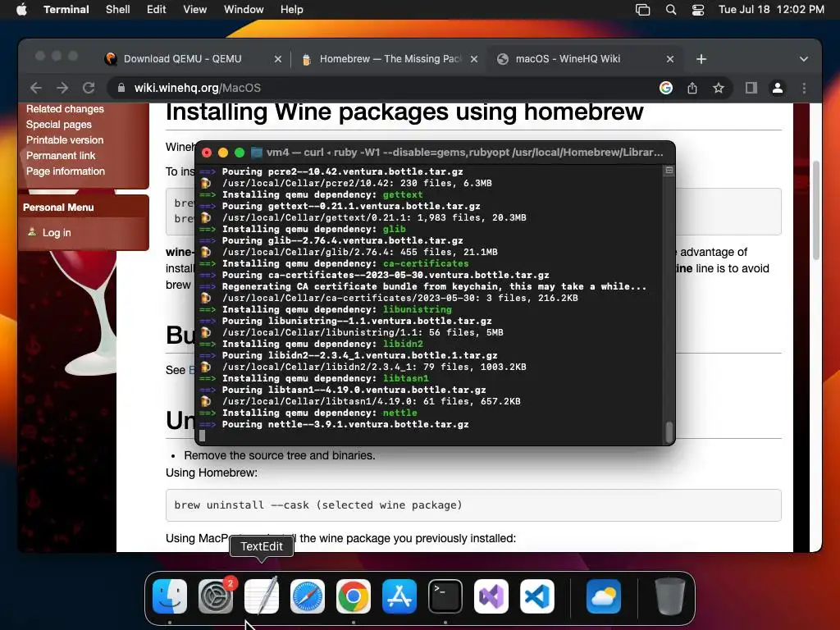Open the Shell menu
Screen dimensions: 840x630
[117, 10]
